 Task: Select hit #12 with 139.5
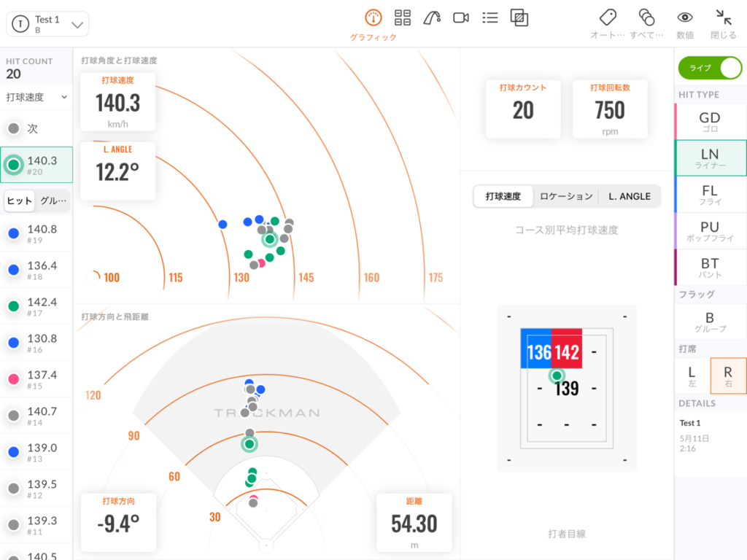(x=36, y=489)
